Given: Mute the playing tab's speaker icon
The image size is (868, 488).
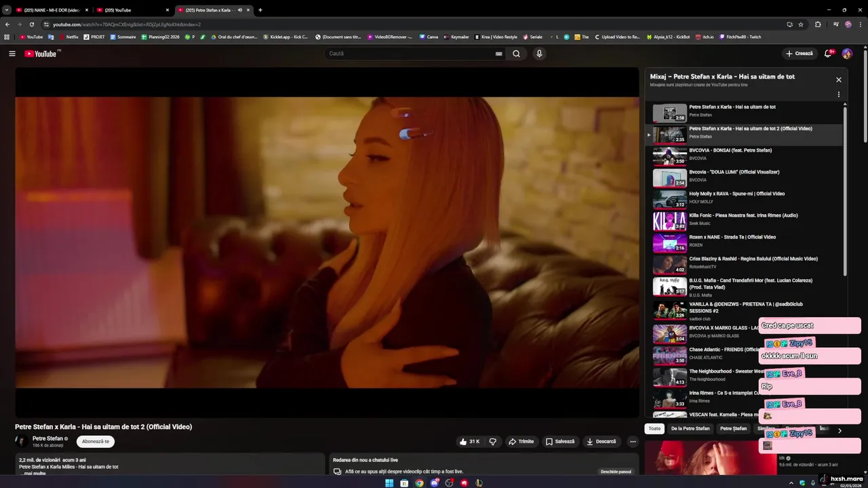Looking at the screenshot, I should 239,10.
